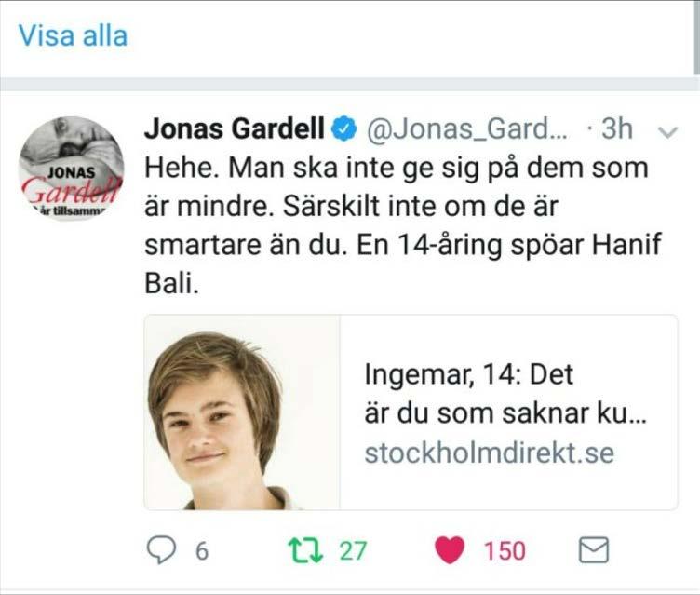
Task: Click the envelope direct message icon
Action: pos(593,550)
